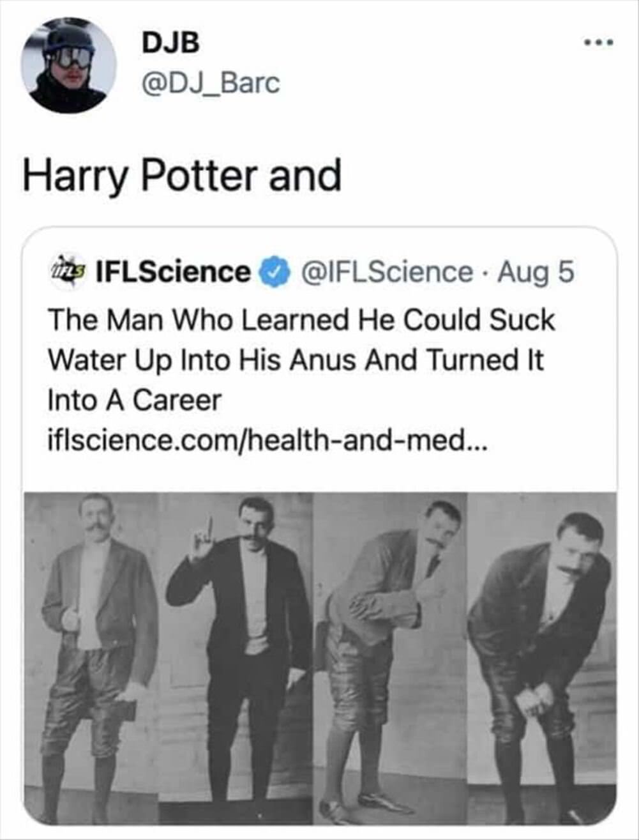
Task: Click headline line 'The Man Who Learned'
Action: coord(301,320)
